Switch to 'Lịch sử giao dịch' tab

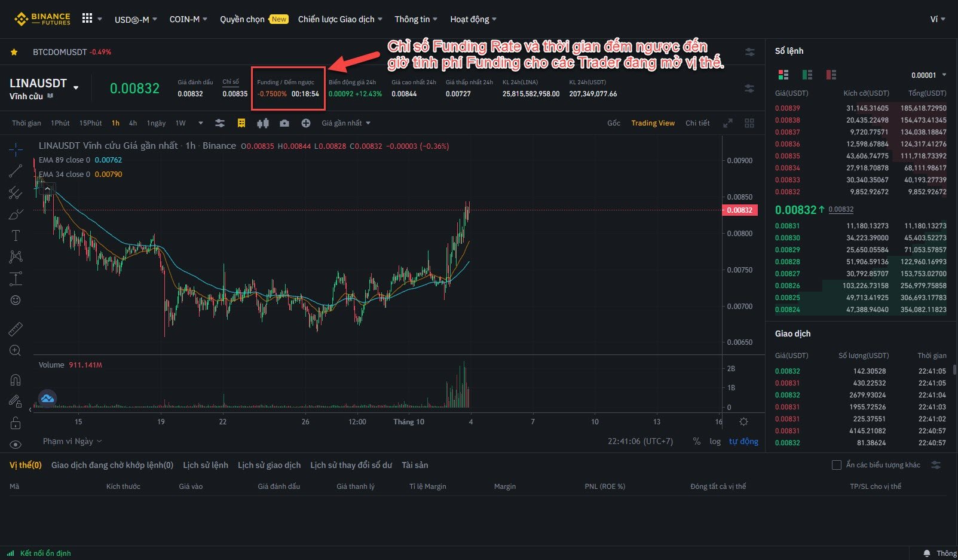click(x=269, y=465)
